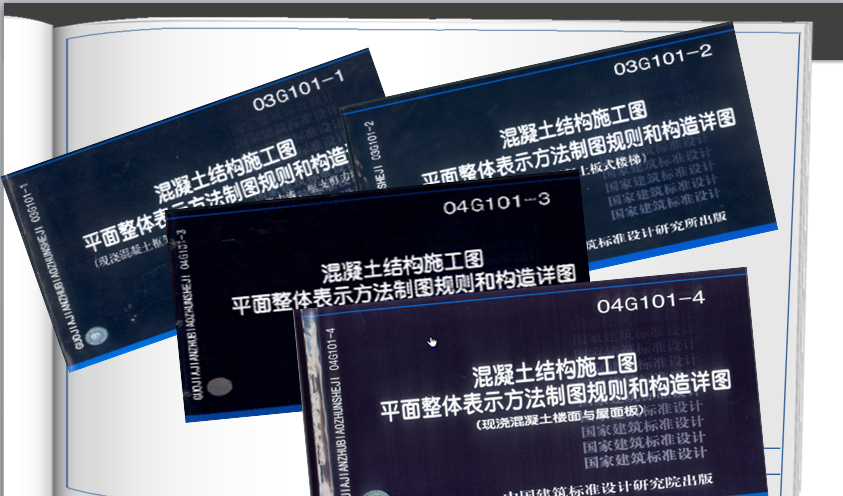843x496 pixels.
Task: Click the 04G101-4 code on the front cover
Action: pos(650,299)
